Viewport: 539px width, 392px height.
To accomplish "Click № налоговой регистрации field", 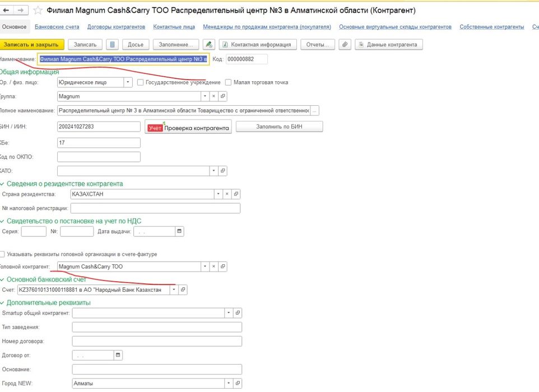I will point(155,208).
